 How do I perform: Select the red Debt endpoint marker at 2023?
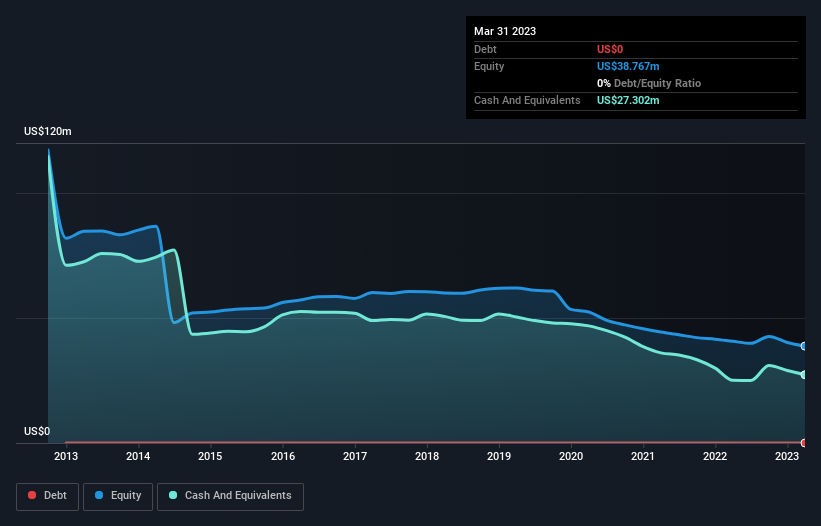click(804, 443)
